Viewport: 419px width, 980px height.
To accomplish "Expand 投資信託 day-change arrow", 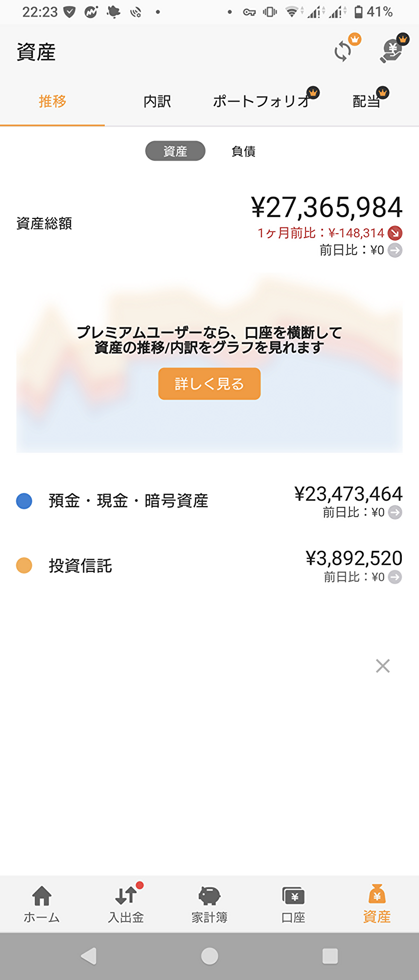I will 395,577.
